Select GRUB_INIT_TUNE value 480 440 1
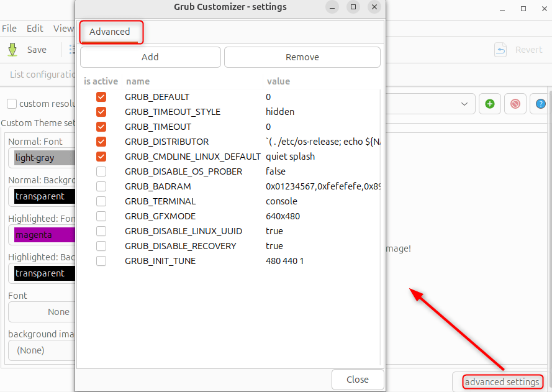The width and height of the screenshot is (552, 392). click(x=284, y=261)
